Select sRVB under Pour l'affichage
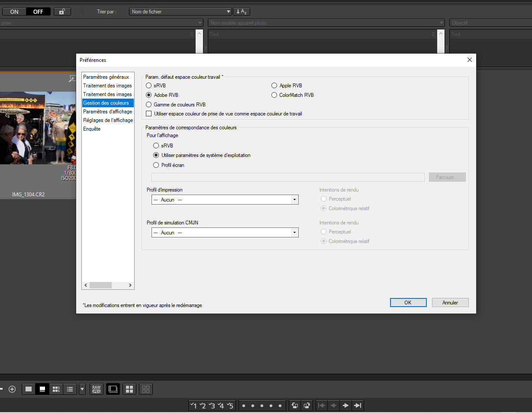The width and height of the screenshot is (532, 413). (156, 146)
